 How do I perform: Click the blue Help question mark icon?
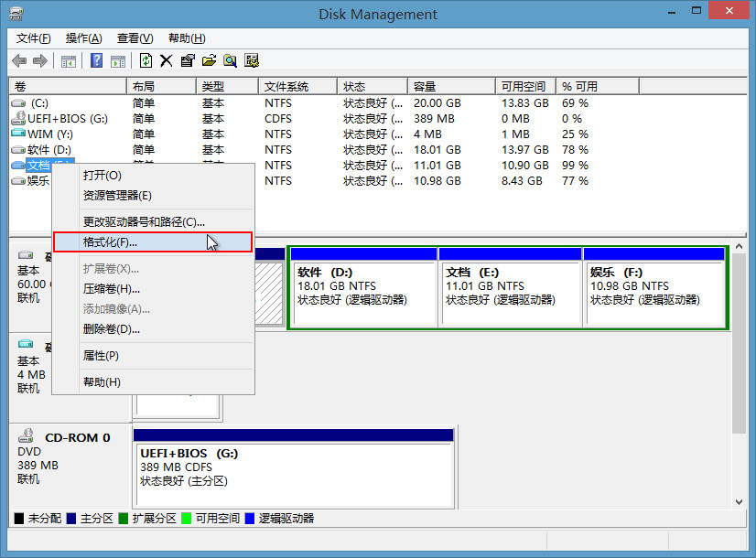coord(96,61)
